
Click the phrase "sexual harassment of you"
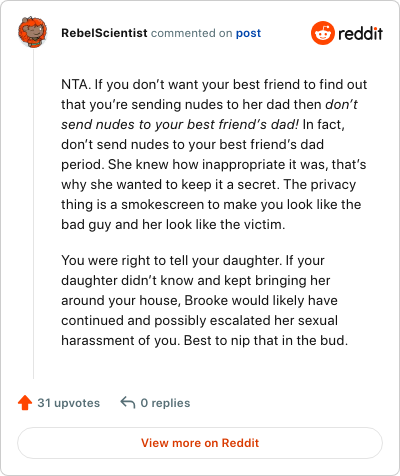tap(199, 330)
